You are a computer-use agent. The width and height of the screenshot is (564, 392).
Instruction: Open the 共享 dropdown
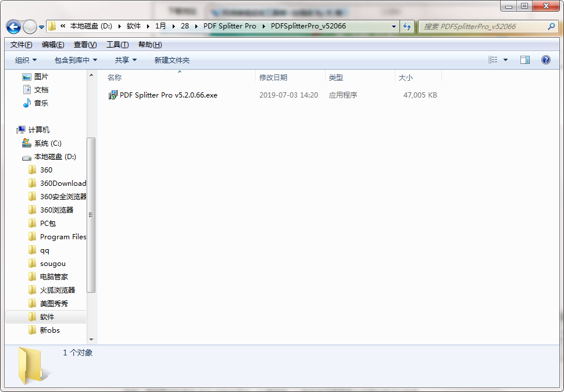[x=126, y=60]
